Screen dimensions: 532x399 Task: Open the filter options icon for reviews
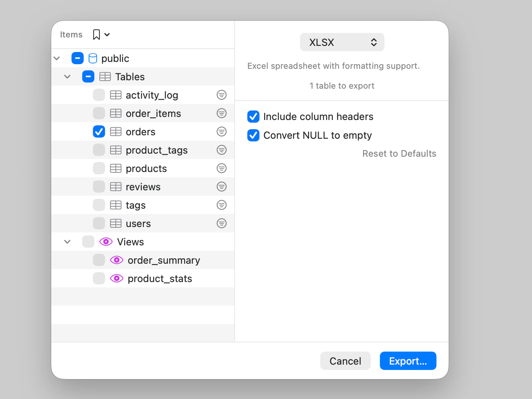pos(222,187)
